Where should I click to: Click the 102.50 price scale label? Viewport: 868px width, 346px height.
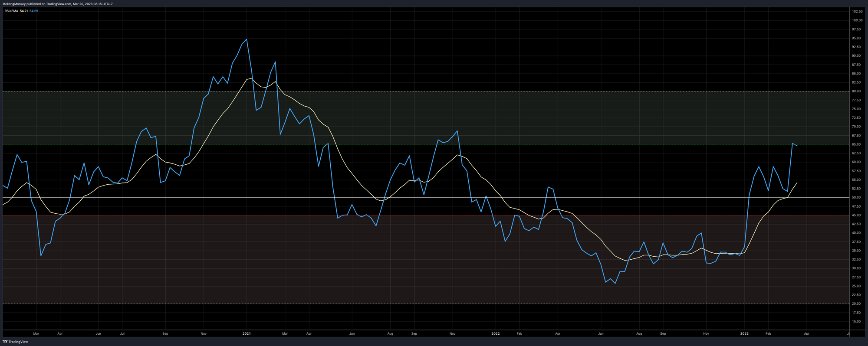857,11
